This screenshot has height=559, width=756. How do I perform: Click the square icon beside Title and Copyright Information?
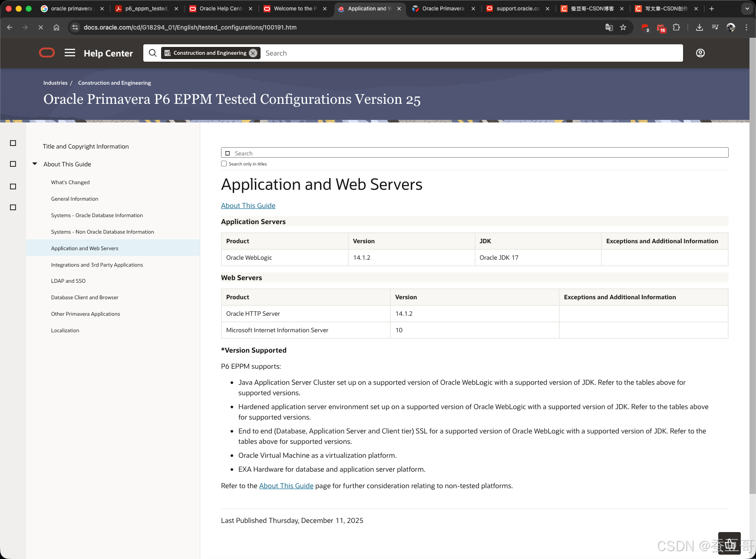[13, 143]
